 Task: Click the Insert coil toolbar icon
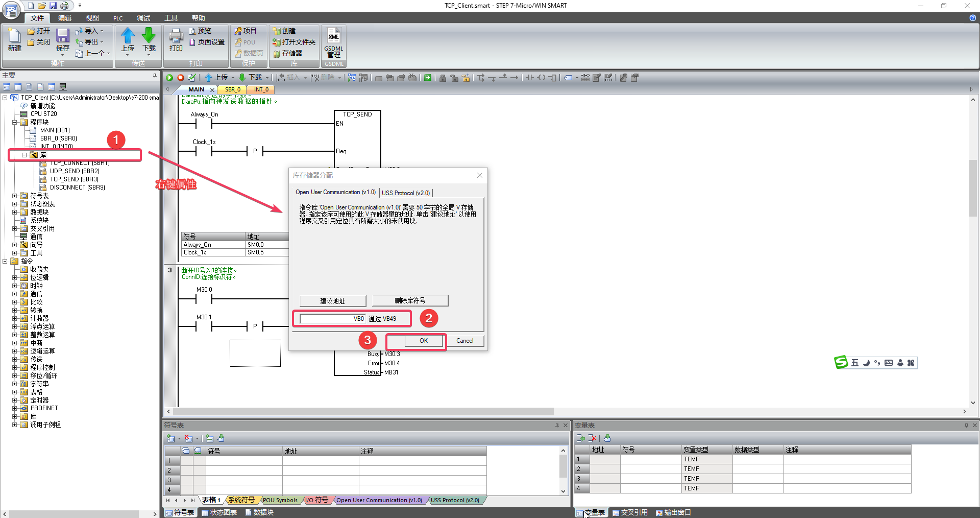(x=541, y=78)
